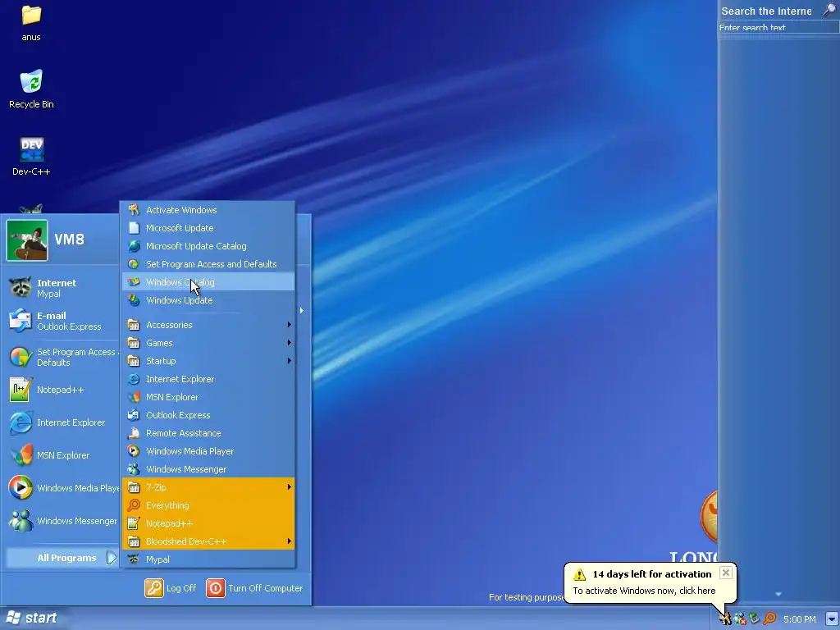Expand the Accessories submenu arrow
The height and width of the screenshot is (630, 840).
(x=290, y=325)
